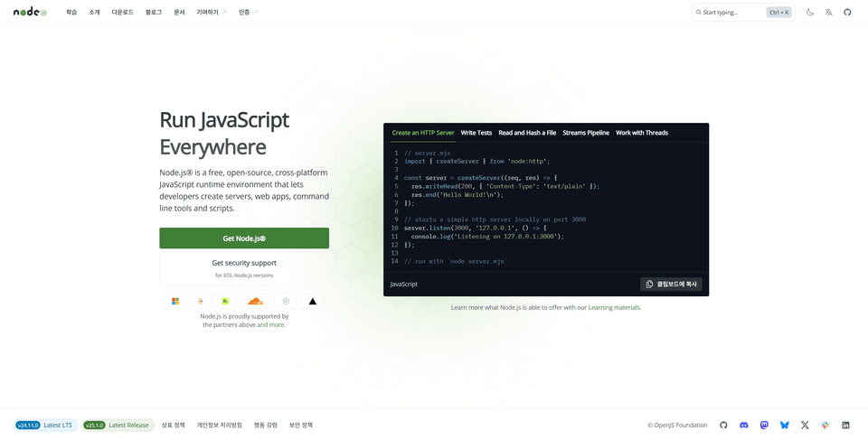This screenshot has width=868, height=439.
Task: Open the Bluesky butterfly icon
Action: 785,425
